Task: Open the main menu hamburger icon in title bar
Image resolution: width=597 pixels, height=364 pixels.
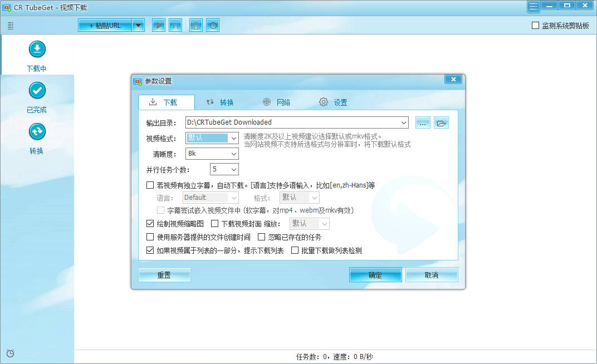Action: coord(533,7)
